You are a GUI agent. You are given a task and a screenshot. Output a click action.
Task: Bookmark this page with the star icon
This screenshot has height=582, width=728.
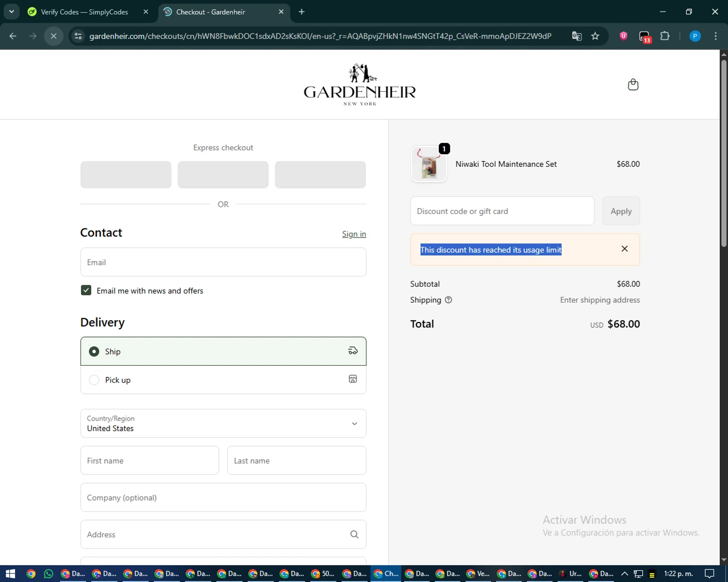(595, 36)
